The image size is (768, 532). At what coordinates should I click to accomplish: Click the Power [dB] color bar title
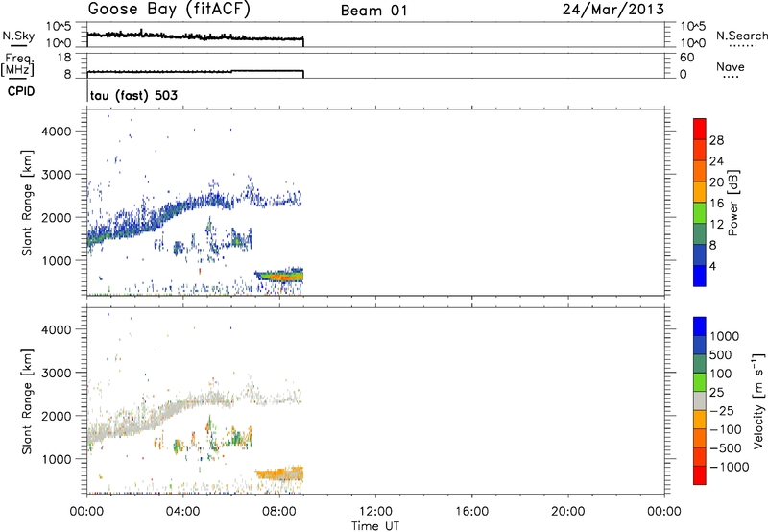coord(733,203)
